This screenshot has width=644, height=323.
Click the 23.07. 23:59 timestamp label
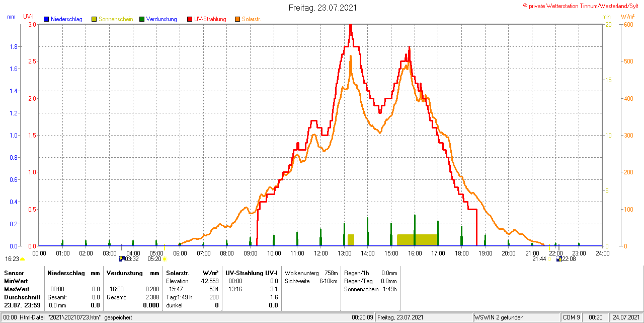[x=22, y=305]
